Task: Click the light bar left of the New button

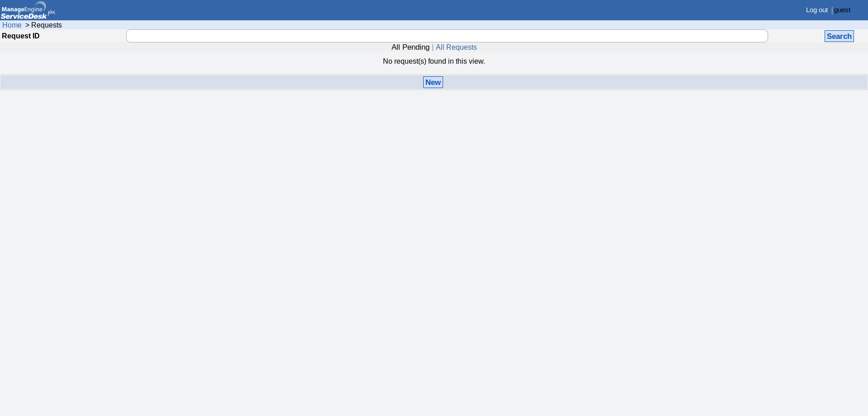Action: (x=208, y=82)
